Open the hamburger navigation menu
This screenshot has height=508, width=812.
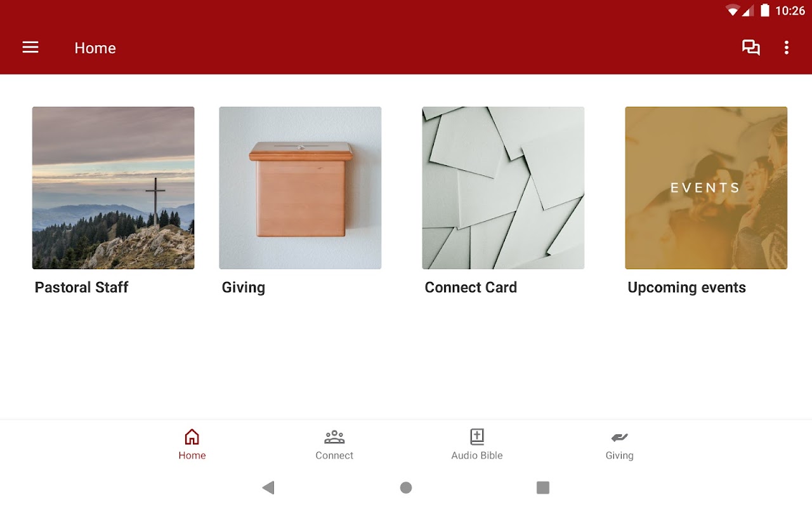pos(30,48)
